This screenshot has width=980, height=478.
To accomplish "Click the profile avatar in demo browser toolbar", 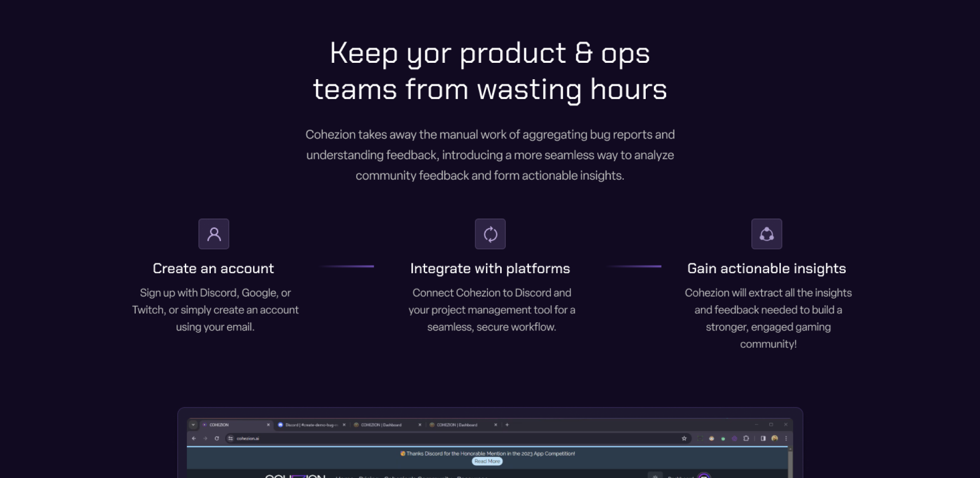I will pyautogui.click(x=775, y=438).
